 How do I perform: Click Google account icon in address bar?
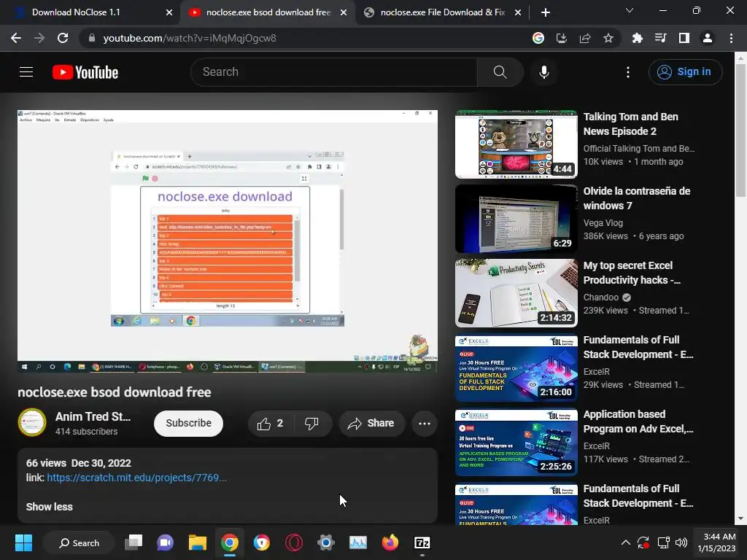[538, 38]
